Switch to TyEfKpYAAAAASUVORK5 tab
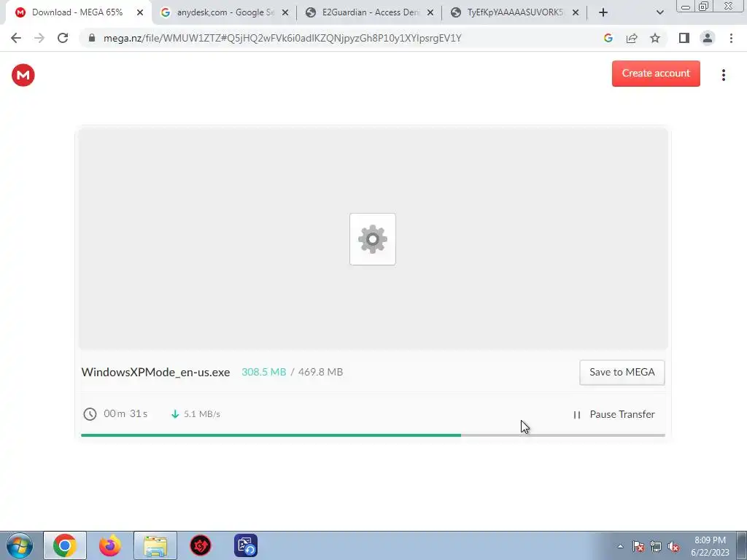Screen dimensions: 747x560 click(x=516, y=12)
